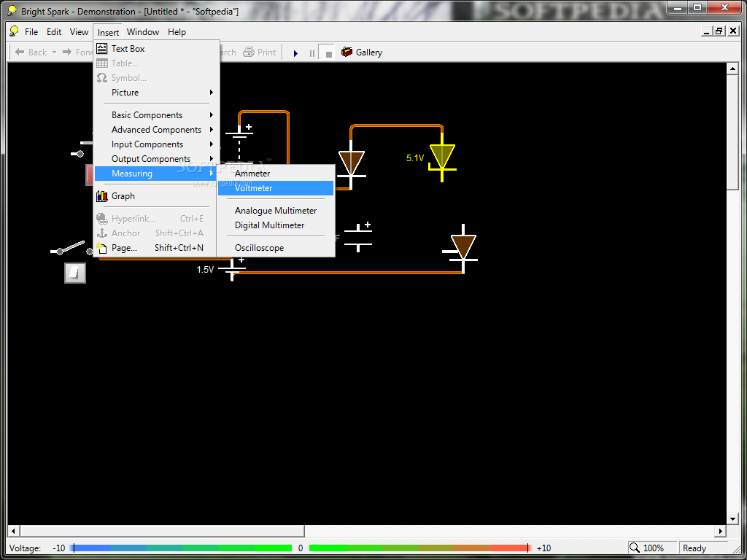The width and height of the screenshot is (747, 560).
Task: Click the Print button label
Action: pyautogui.click(x=267, y=52)
